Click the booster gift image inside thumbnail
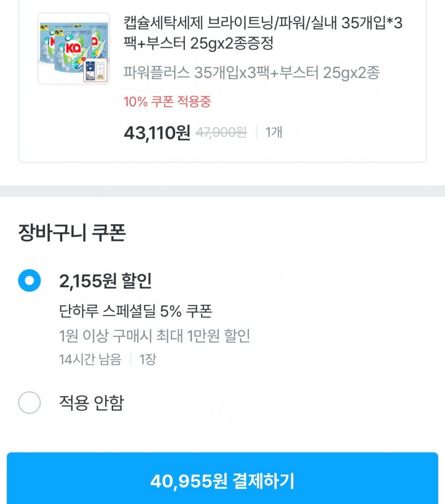 95,70
